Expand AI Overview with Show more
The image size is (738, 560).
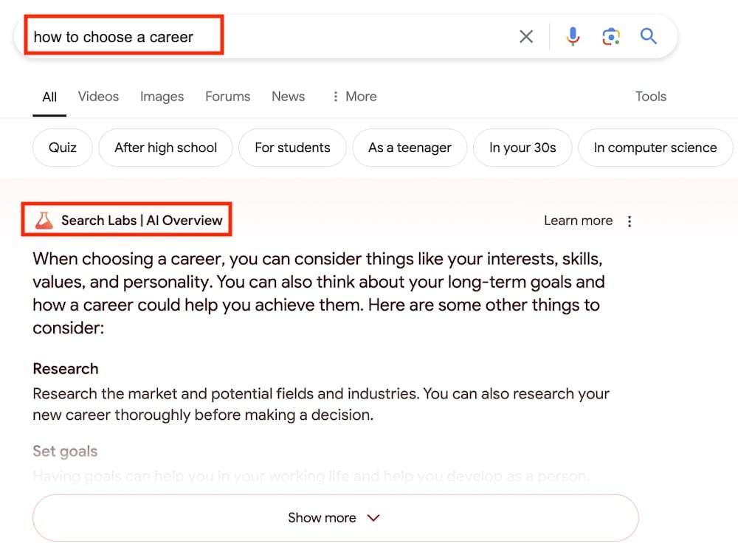335,518
